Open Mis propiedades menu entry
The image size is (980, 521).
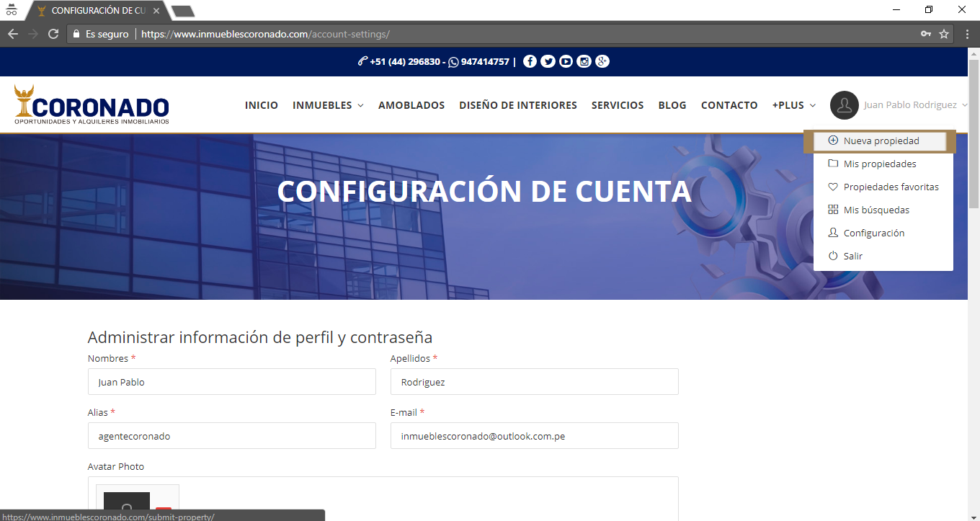[x=879, y=164]
